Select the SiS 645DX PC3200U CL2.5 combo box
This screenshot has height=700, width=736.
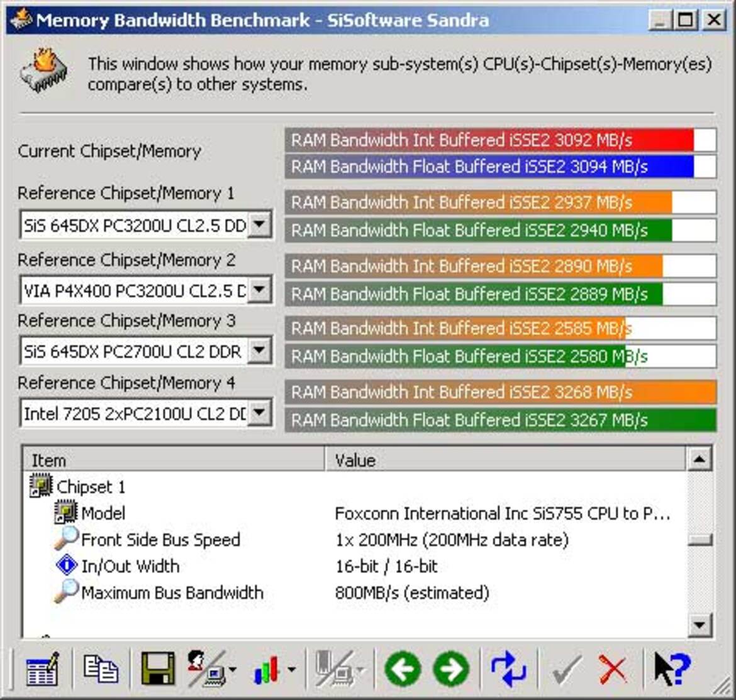(x=145, y=225)
